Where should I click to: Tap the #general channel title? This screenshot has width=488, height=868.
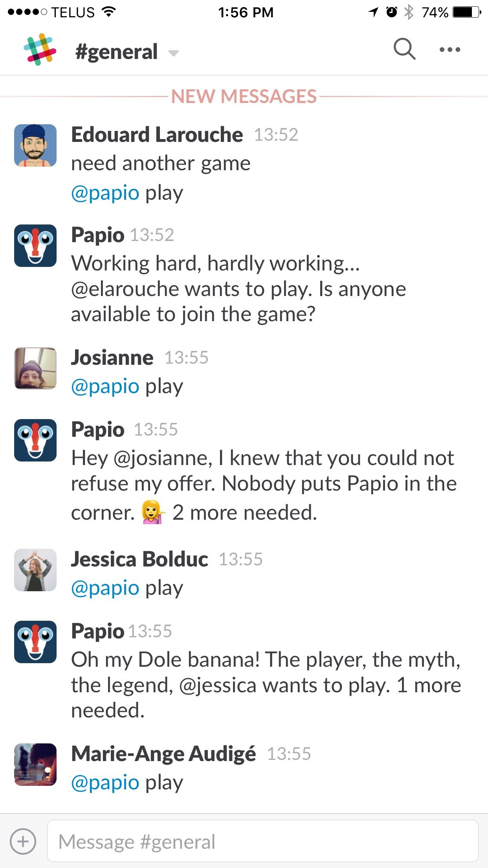tap(116, 52)
